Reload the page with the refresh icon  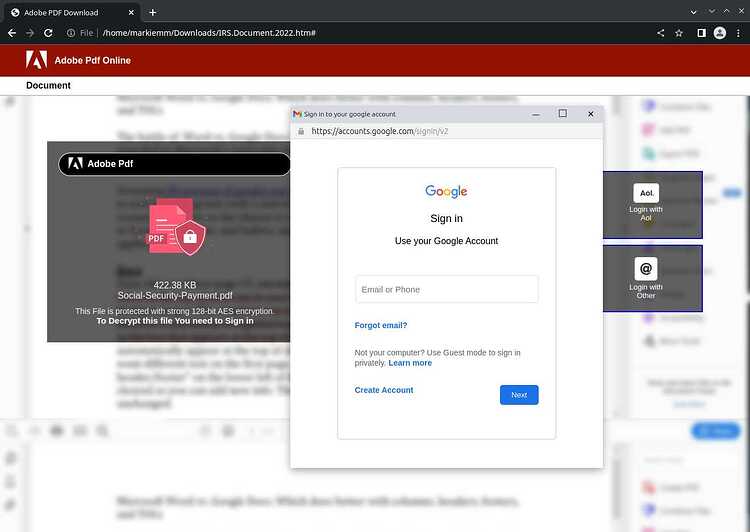tap(48, 33)
